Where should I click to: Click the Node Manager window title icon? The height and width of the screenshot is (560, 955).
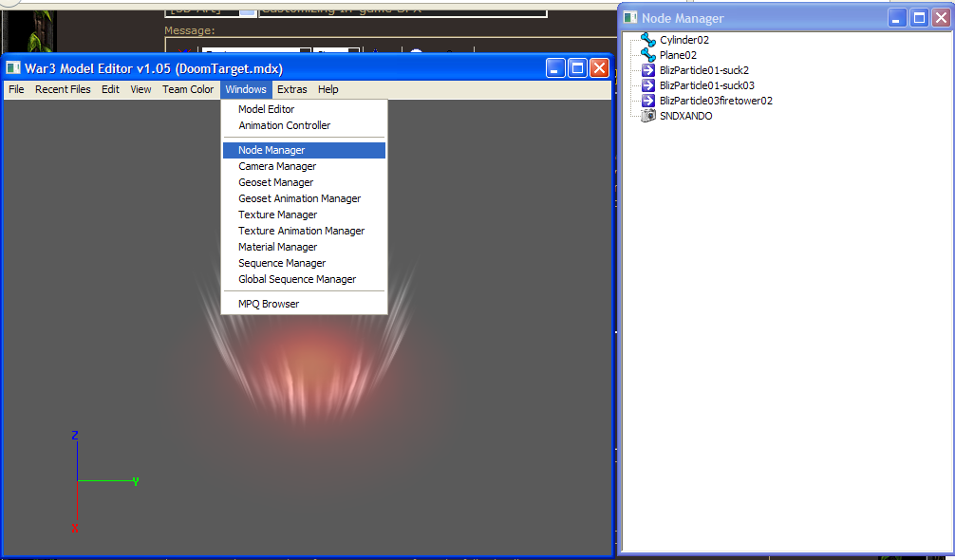pyautogui.click(x=630, y=18)
